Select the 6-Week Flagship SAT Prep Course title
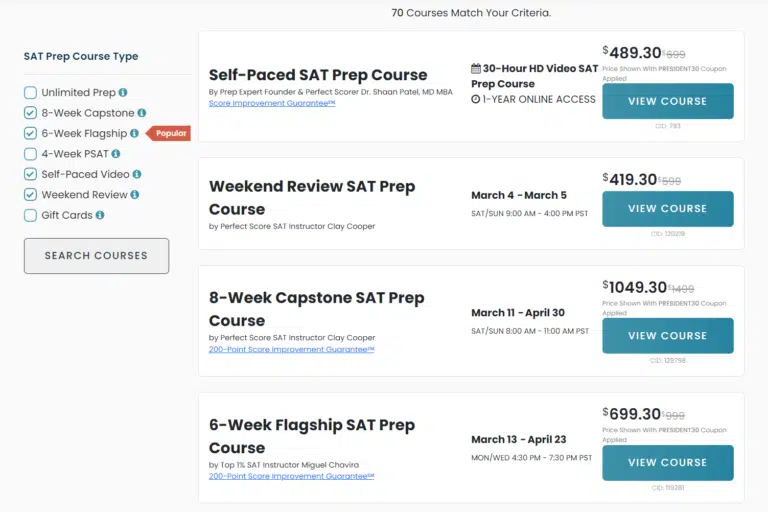Viewport: 768px width, 512px height. tap(311, 436)
